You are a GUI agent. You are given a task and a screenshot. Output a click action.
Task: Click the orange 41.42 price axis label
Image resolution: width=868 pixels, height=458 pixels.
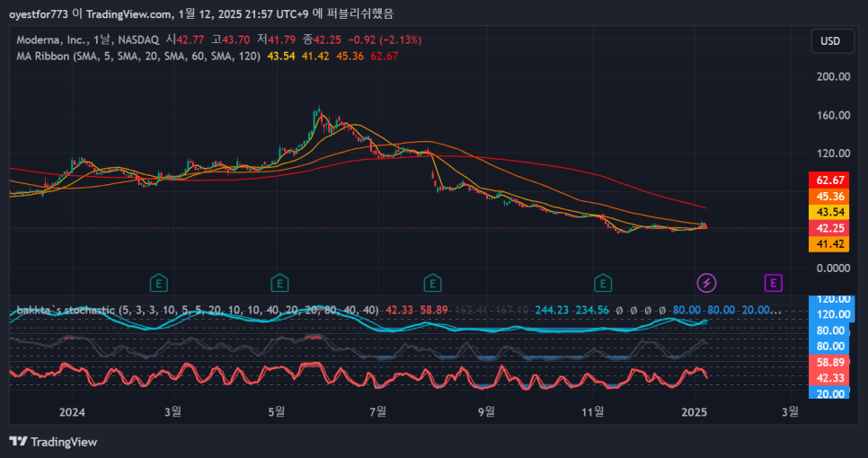[828, 244]
